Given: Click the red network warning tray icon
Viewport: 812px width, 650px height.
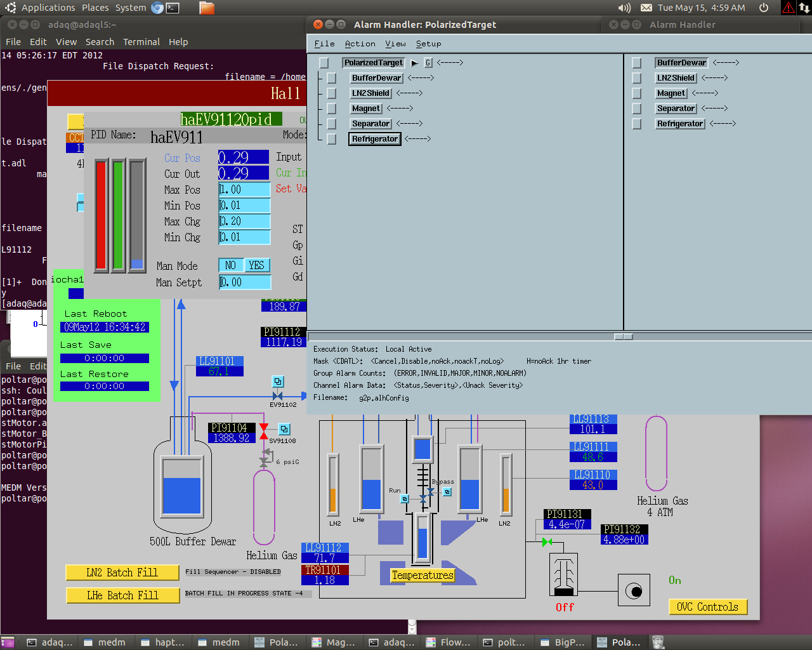Looking at the screenshot, I should click(x=788, y=8).
